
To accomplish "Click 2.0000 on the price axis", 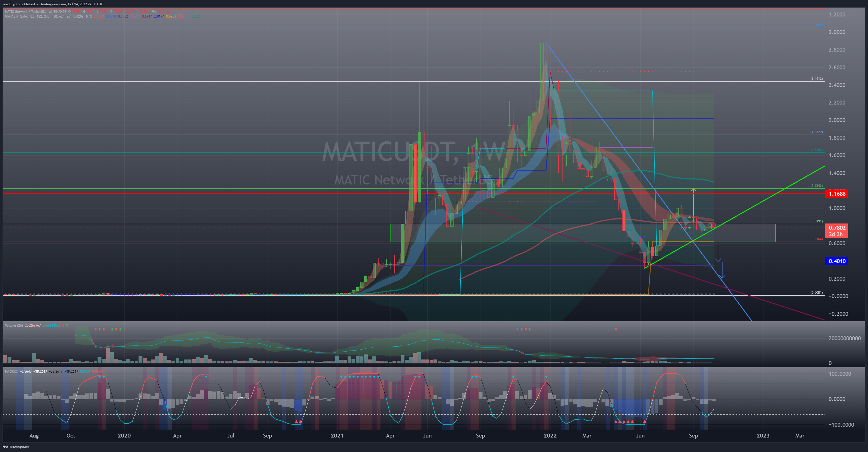I will click(x=837, y=120).
